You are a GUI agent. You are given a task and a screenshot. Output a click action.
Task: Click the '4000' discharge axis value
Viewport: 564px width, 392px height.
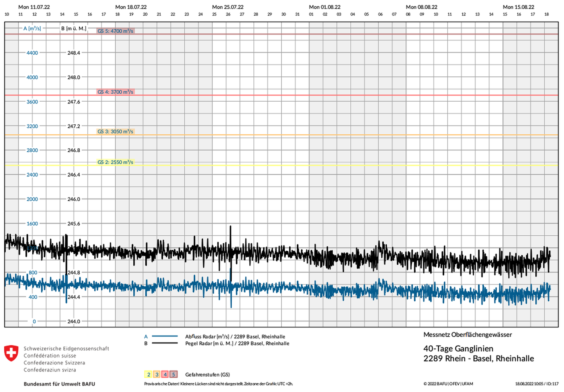(32, 77)
